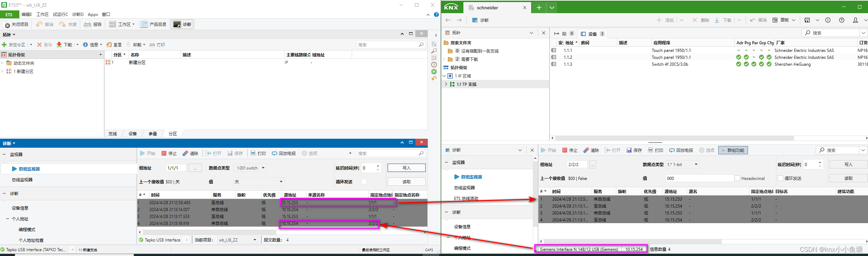Click the 停止 icon in schneider diagnostics toolbar
The height and width of the screenshot is (256, 868).
pyautogui.click(x=565, y=150)
